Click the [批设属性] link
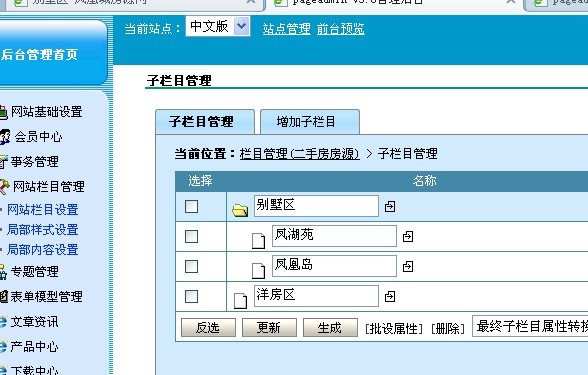The width and height of the screenshot is (588, 375). (x=394, y=329)
